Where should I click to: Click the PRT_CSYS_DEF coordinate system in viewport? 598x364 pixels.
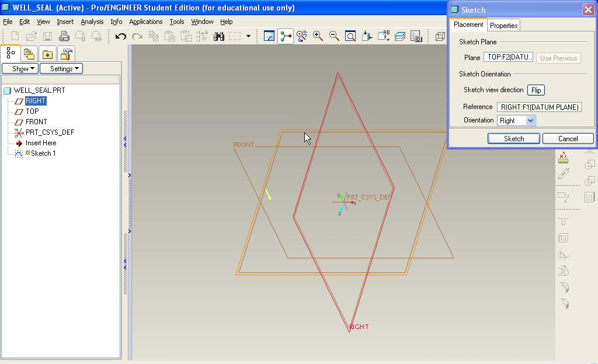[368, 197]
